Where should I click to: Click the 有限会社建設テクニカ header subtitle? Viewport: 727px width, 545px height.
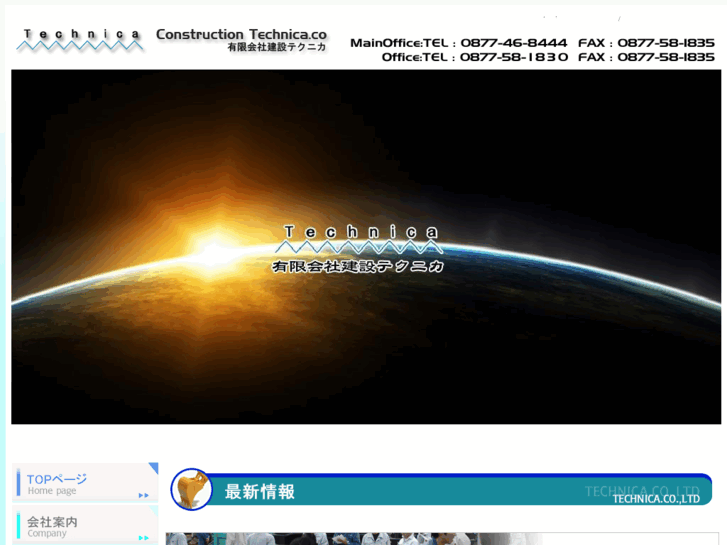coord(277,47)
